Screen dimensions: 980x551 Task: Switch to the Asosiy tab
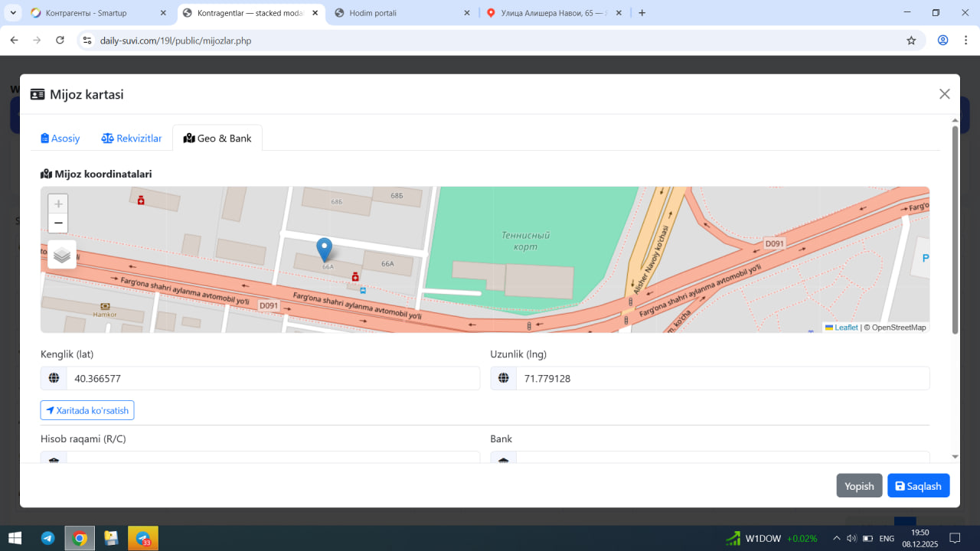click(60, 139)
